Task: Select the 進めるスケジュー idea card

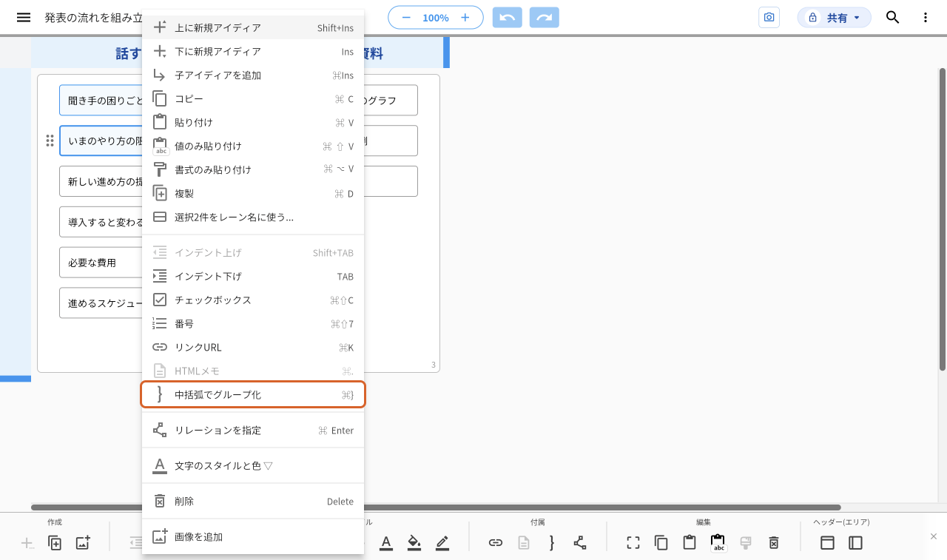Action: coord(101,303)
